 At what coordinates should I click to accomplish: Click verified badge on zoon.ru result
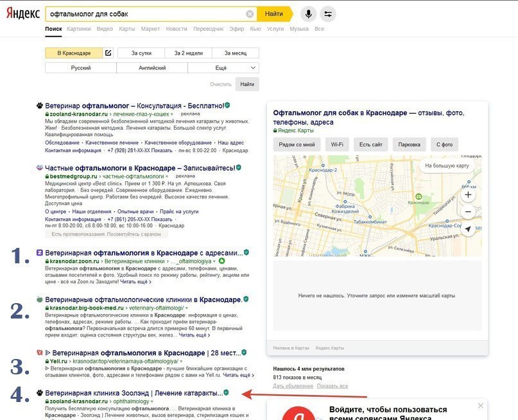click(246, 252)
